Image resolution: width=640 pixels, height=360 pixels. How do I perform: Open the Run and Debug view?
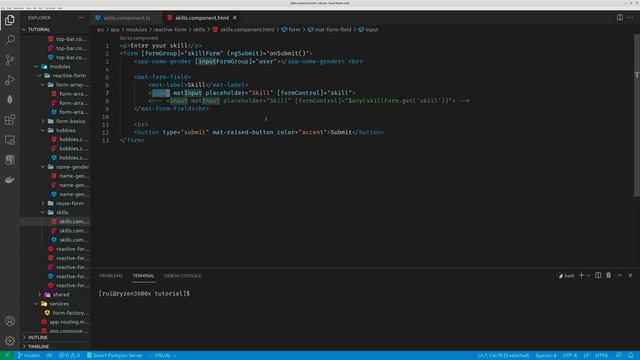(10, 80)
